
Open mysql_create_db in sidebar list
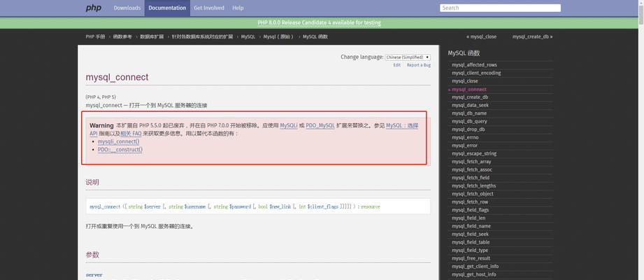469,97
